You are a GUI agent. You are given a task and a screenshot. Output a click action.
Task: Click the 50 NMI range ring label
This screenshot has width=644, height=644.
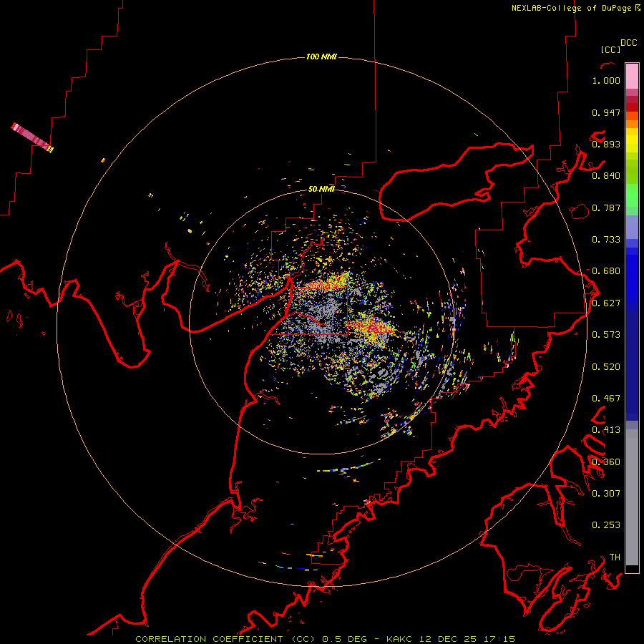point(321,189)
